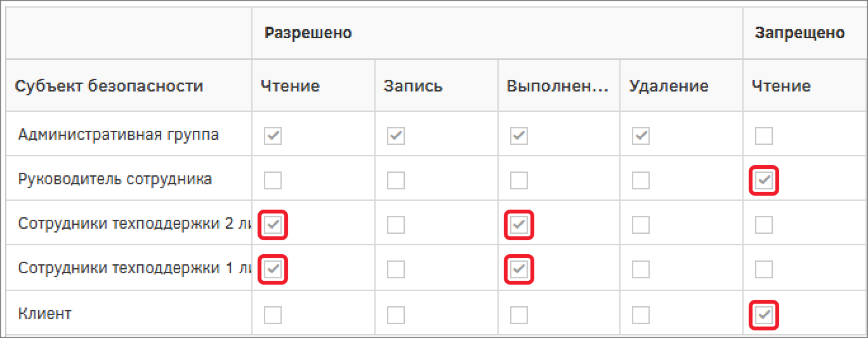Uncheck Удаление for Административная группа
Image resolution: width=868 pixels, height=338 pixels.
pyautogui.click(x=641, y=136)
